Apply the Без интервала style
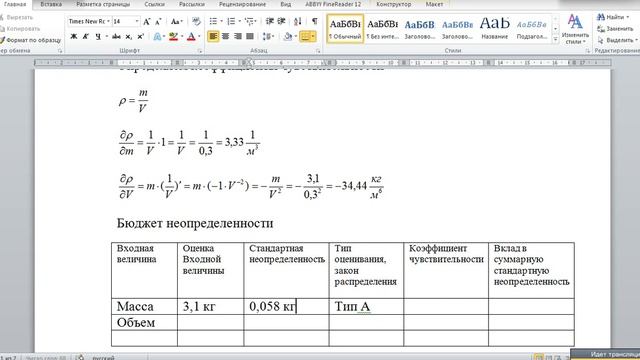This screenshot has width=640, height=360. (x=382, y=29)
